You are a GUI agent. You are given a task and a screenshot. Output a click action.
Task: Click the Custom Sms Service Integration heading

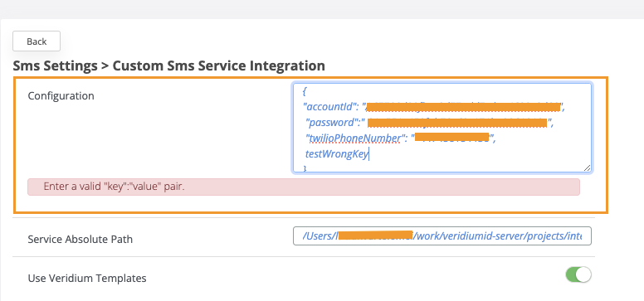[x=219, y=66]
